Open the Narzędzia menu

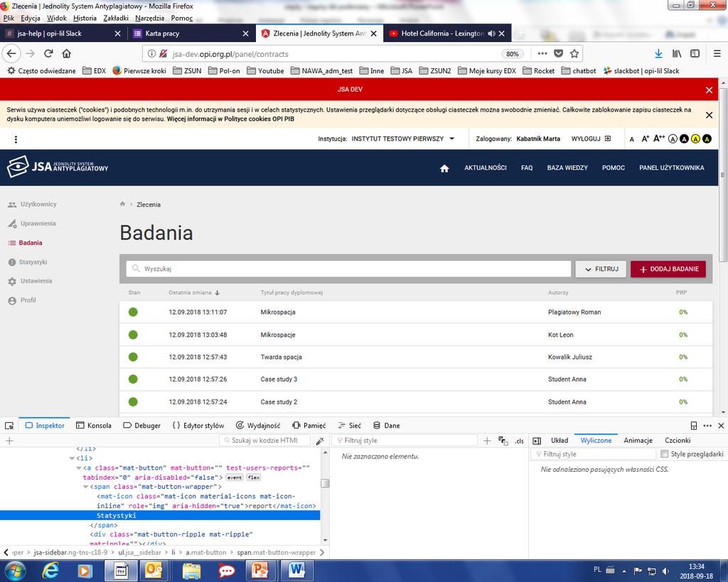(x=149, y=18)
